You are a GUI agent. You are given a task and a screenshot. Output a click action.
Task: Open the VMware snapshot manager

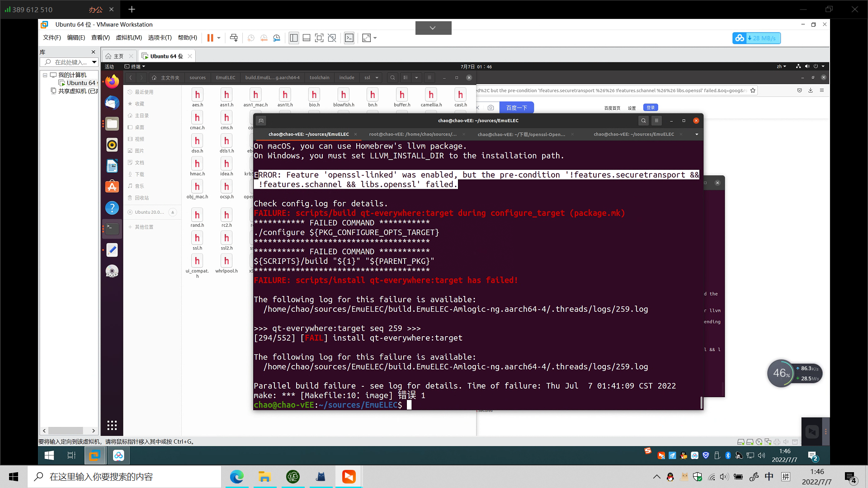coord(276,38)
